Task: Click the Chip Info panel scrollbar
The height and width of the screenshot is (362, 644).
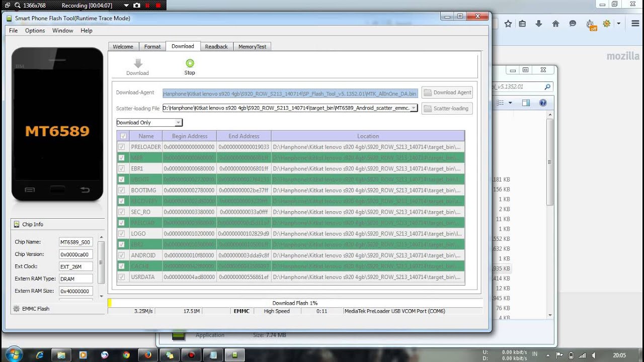Action: 101,267
